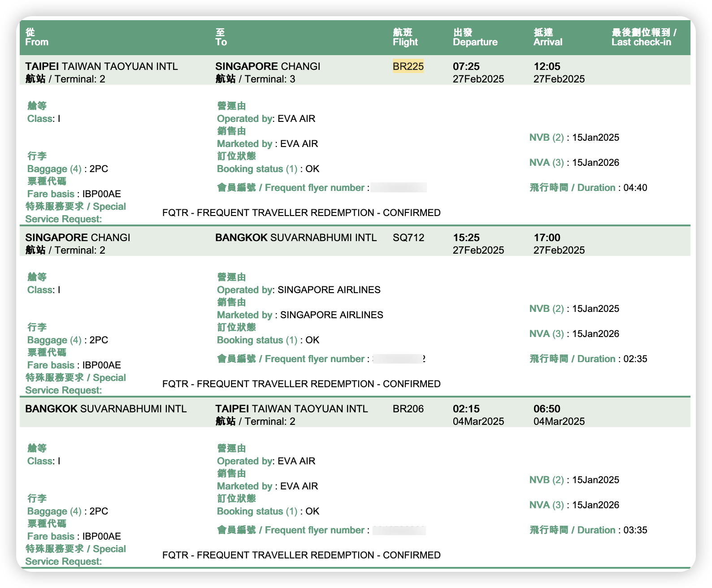Click SINGAPORE CHANGI destination in first segment
The image size is (712, 588).
tap(268, 66)
